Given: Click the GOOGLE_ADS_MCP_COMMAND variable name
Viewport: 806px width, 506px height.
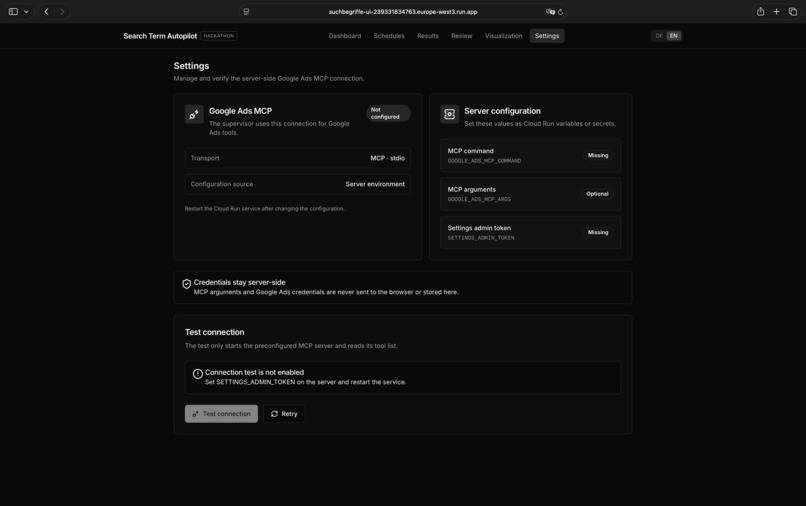Looking at the screenshot, I should click(484, 161).
